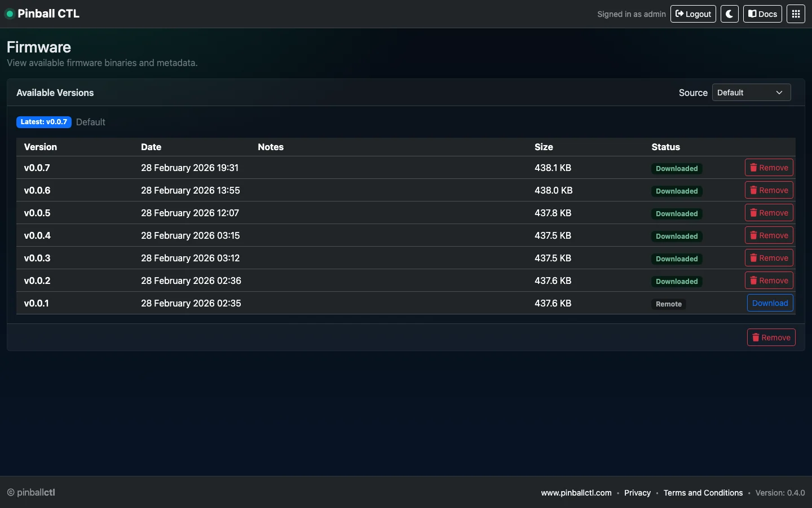Screen dimensions: 812x508
Task: Click the Pinball CTL logo title
Action: point(48,14)
